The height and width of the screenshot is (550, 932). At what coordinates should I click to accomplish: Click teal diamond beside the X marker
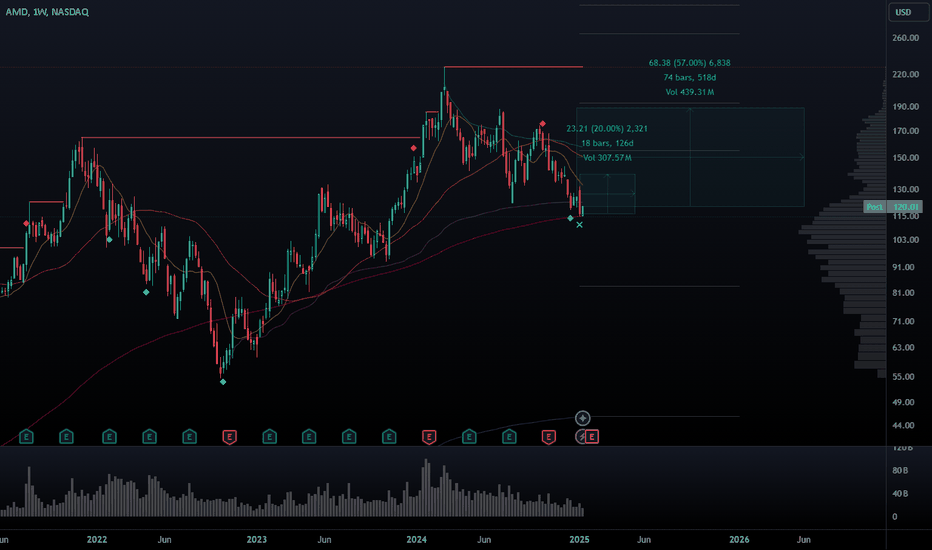tap(571, 218)
